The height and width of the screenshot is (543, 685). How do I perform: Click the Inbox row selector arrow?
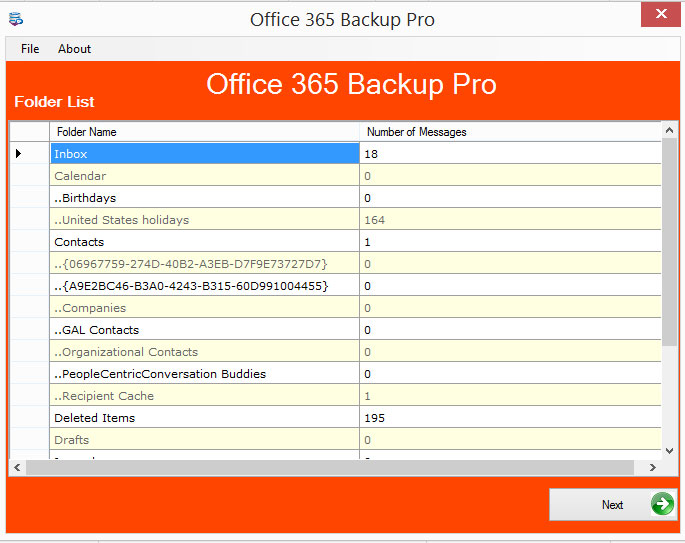(19, 153)
